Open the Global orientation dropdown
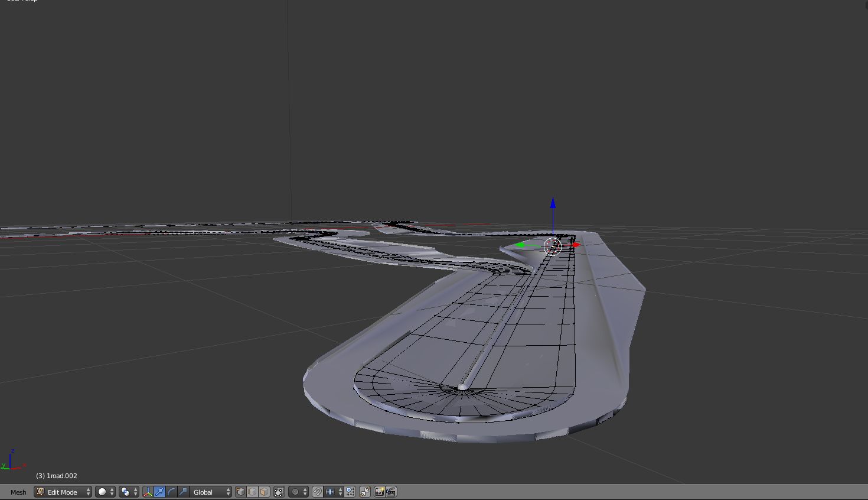This screenshot has height=500, width=868. (x=211, y=492)
